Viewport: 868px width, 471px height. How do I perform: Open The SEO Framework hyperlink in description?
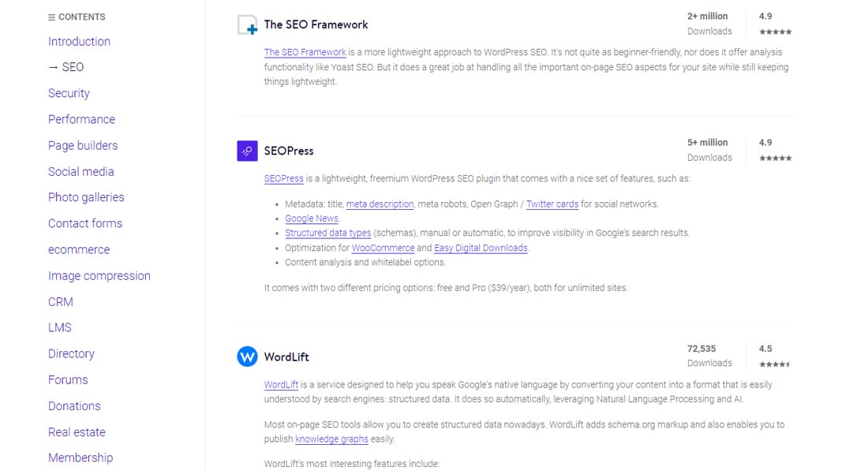(305, 52)
